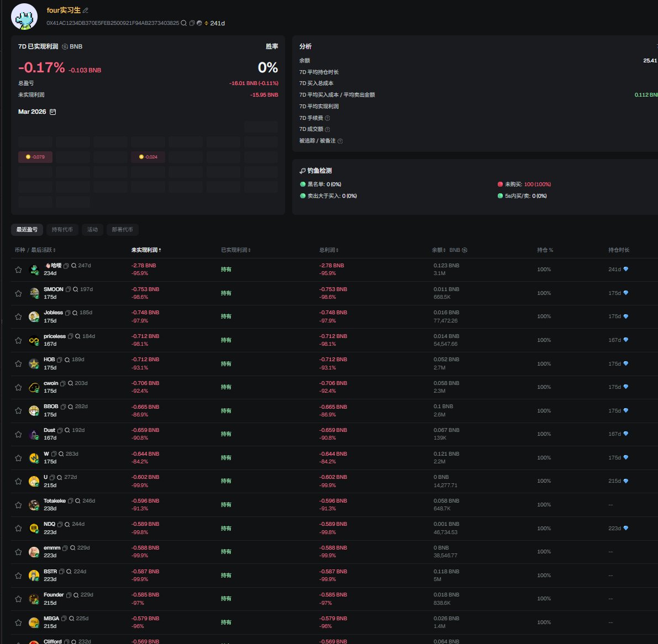Click the copy icon next to SMOON
Screen dimensions: 658x644
(x=69, y=289)
